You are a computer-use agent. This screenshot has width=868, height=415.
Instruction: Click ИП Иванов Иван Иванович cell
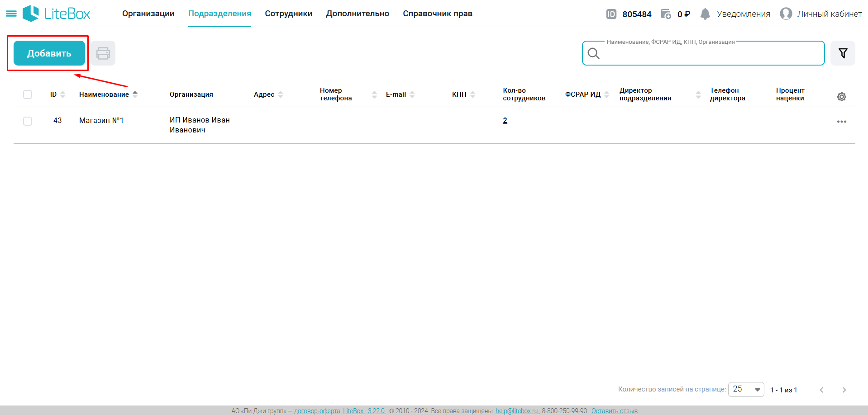coord(200,125)
